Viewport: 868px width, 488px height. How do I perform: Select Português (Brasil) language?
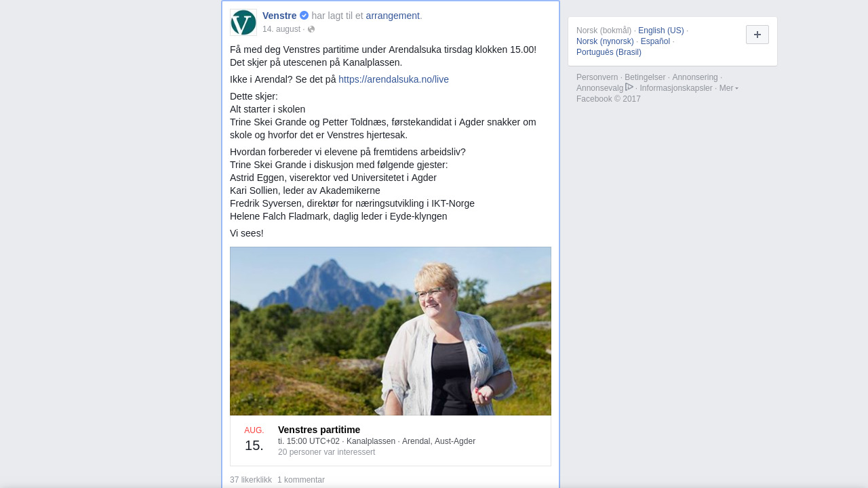[x=609, y=52]
